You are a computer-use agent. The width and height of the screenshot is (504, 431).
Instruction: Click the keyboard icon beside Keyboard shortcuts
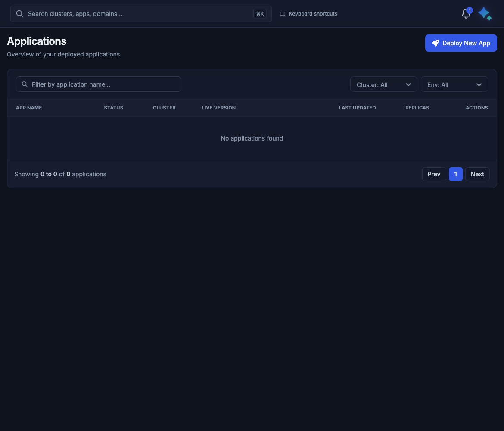pos(283,14)
